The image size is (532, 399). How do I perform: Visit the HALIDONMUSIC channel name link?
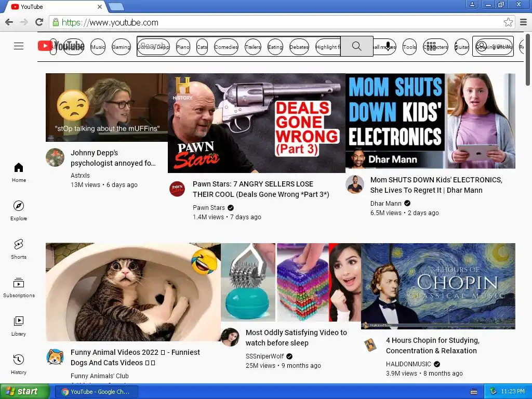click(408, 364)
